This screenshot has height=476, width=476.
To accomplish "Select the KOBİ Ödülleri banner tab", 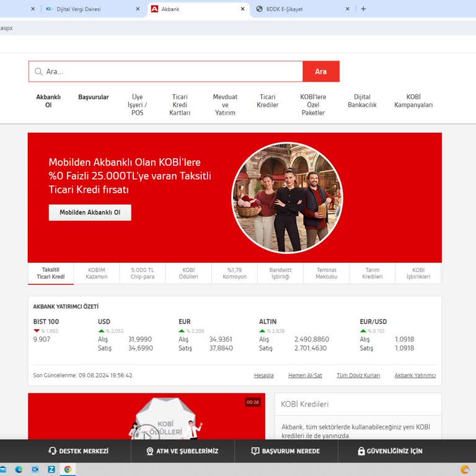I will coord(188,273).
